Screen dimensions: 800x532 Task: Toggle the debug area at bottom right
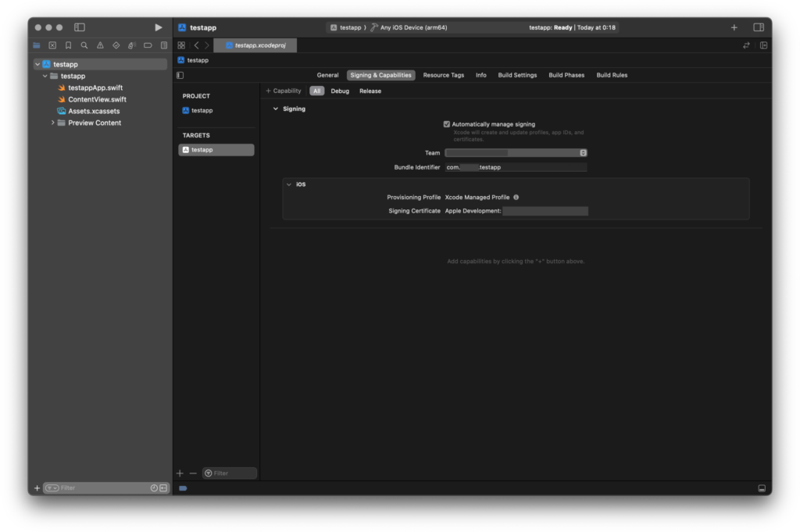click(761, 488)
